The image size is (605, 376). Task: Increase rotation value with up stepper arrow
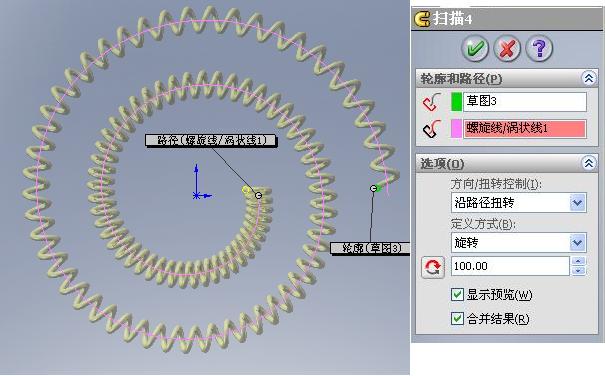578,261
